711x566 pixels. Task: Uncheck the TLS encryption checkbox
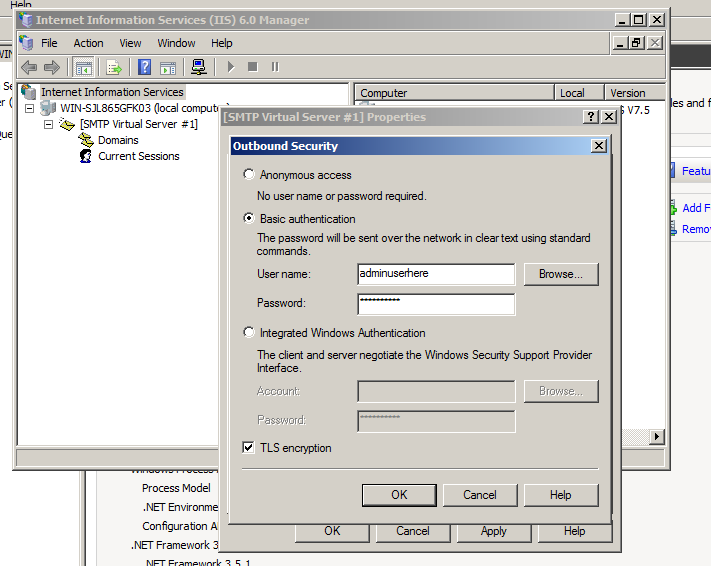coord(248,448)
